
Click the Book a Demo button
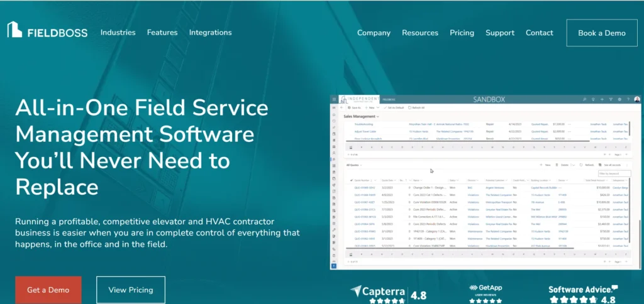click(602, 33)
